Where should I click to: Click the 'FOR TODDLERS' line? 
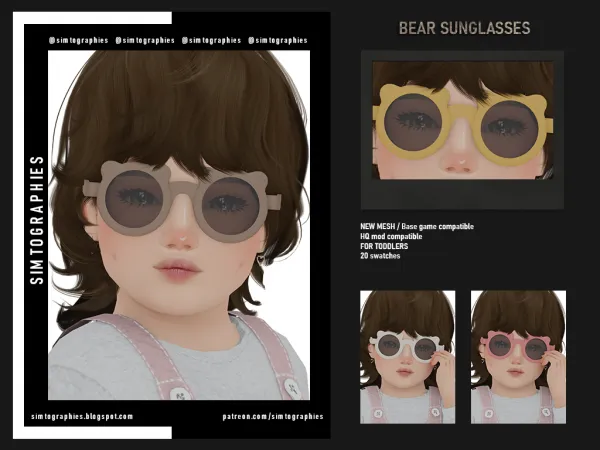tap(384, 246)
